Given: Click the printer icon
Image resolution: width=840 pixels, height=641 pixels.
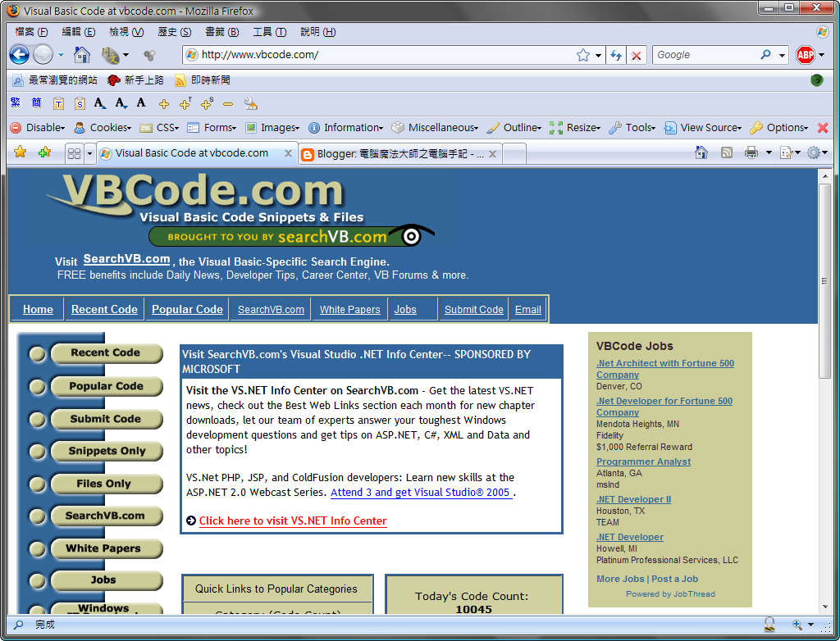Looking at the screenshot, I should pyautogui.click(x=751, y=152).
